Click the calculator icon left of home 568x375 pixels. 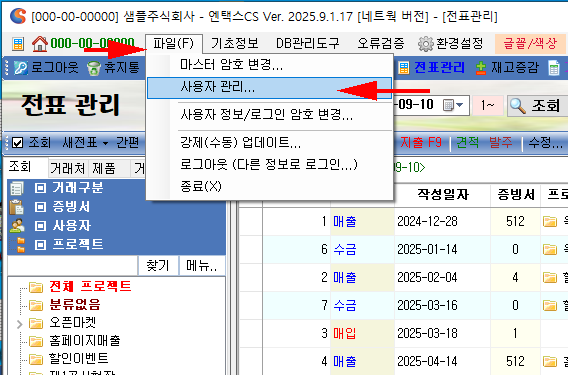pos(18,44)
